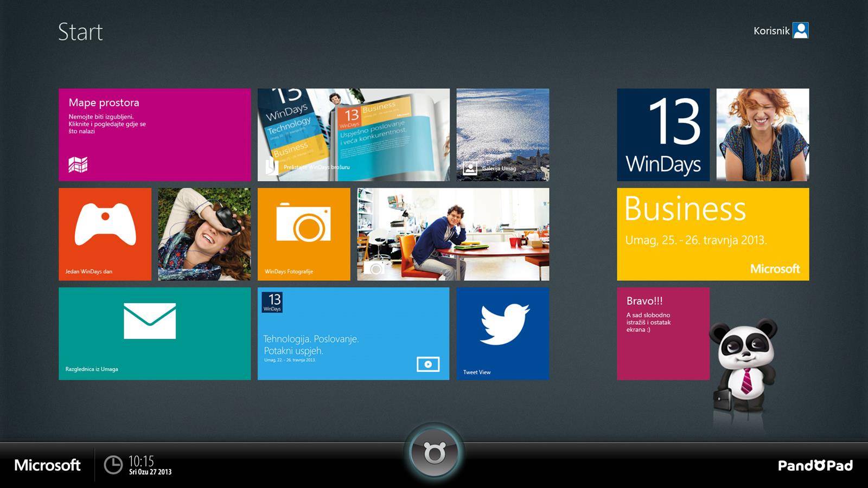
Task: Open the Tehnologija. Poslovanje. video tile
Action: click(353, 333)
